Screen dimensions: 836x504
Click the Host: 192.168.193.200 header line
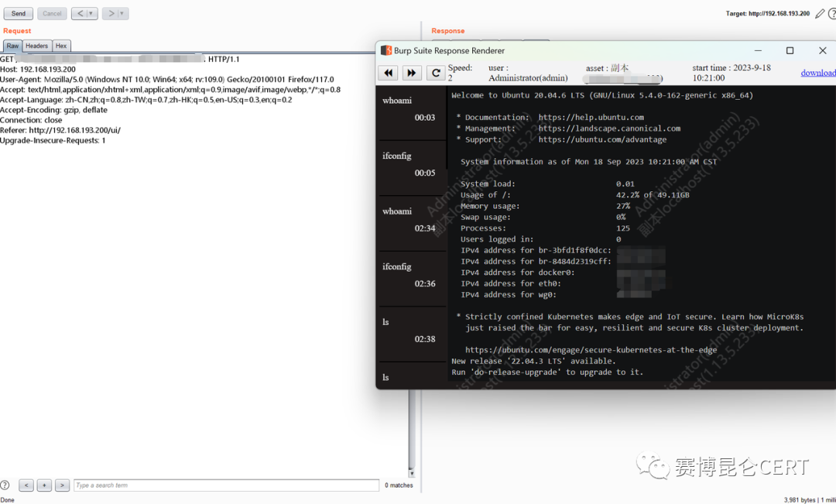click(38, 70)
